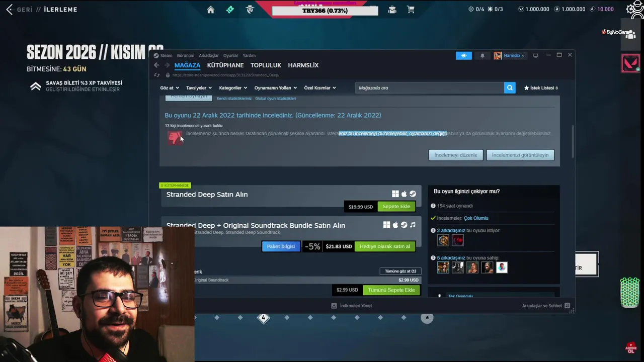Open Steam announcements megaphone button
This screenshot has width=644, height=362.
point(464,56)
